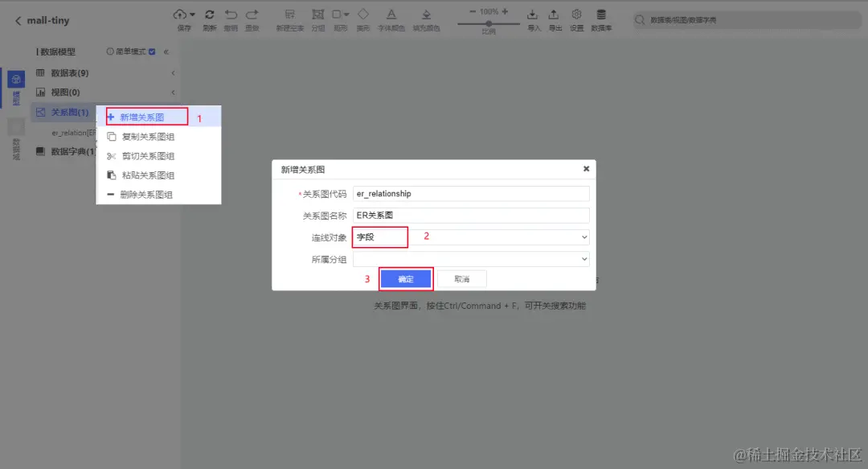Image resolution: width=868 pixels, height=469 pixels.
Task: Open the 字体颜色 (Font color) tool
Action: (x=391, y=16)
